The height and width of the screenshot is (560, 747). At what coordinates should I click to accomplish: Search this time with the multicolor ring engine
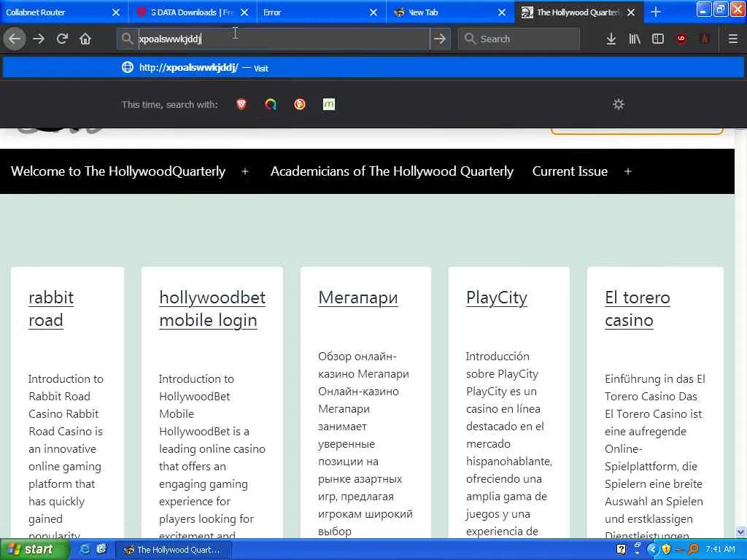pos(271,104)
